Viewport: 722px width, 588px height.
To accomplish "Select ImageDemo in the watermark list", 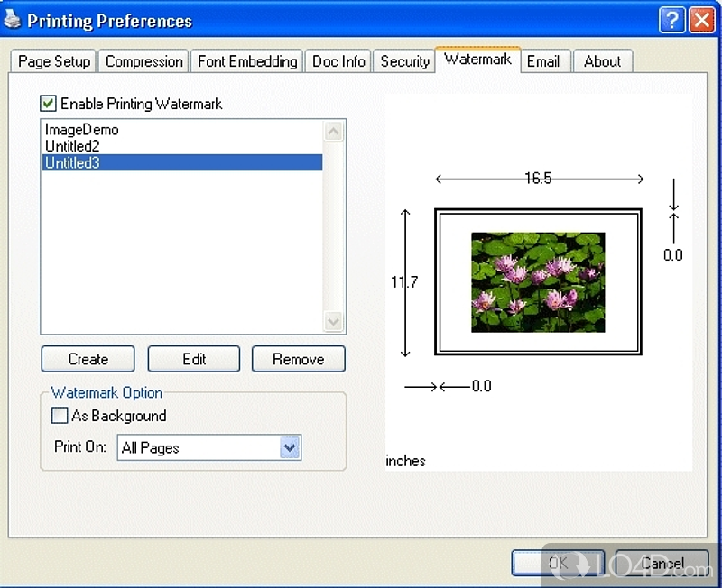I will (x=82, y=130).
